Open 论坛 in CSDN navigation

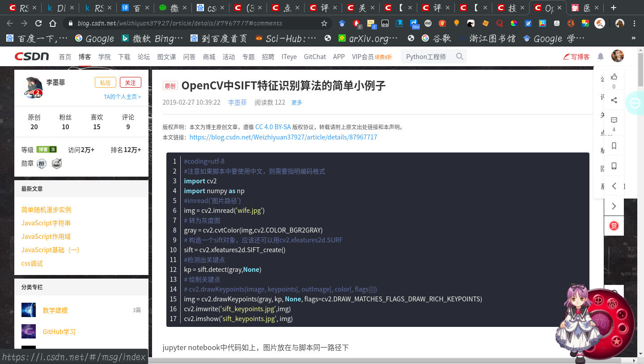[x=144, y=56]
